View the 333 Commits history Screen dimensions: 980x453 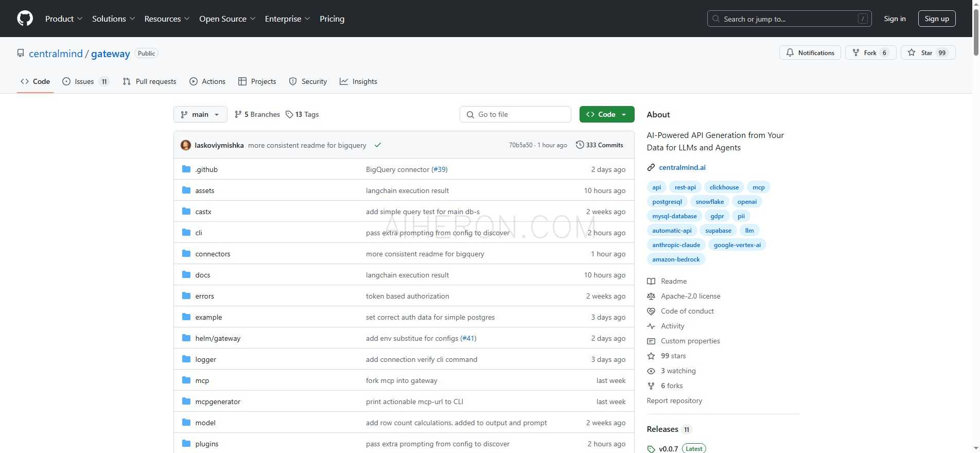[600, 145]
